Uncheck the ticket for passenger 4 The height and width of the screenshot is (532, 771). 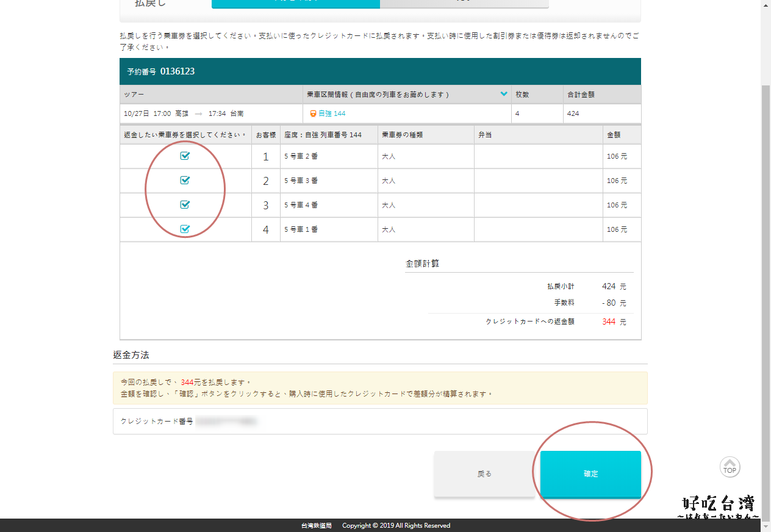185,229
